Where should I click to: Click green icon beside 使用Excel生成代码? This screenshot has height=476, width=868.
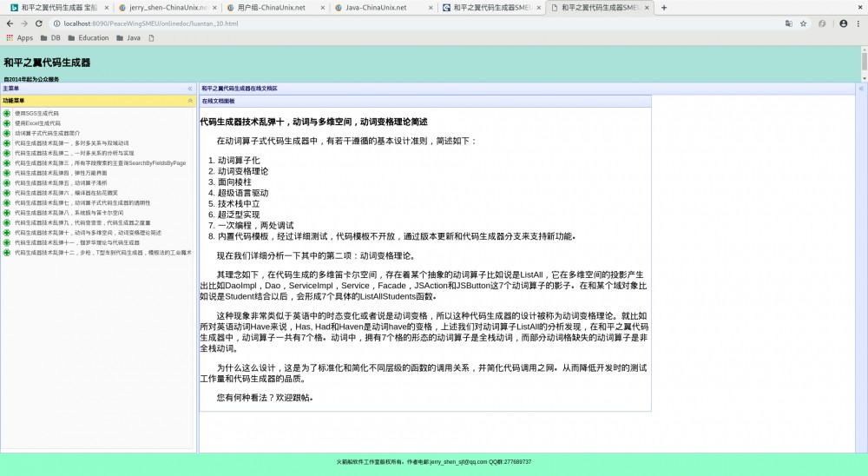click(x=7, y=123)
